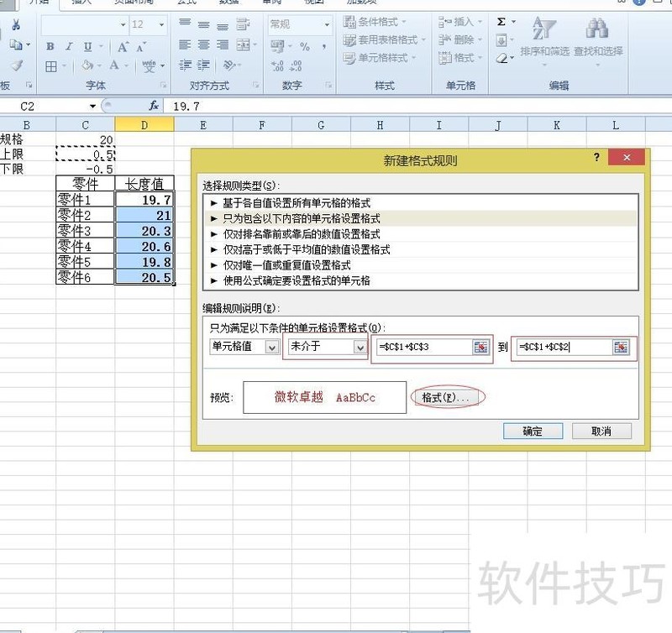
Task: Click the Italic formatting icon
Action: click(x=69, y=47)
